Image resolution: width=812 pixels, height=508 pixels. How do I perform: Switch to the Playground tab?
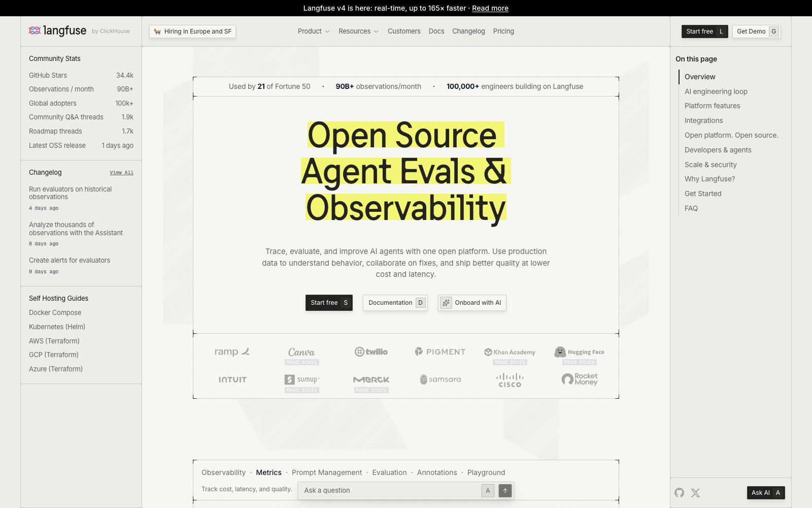[486, 472]
